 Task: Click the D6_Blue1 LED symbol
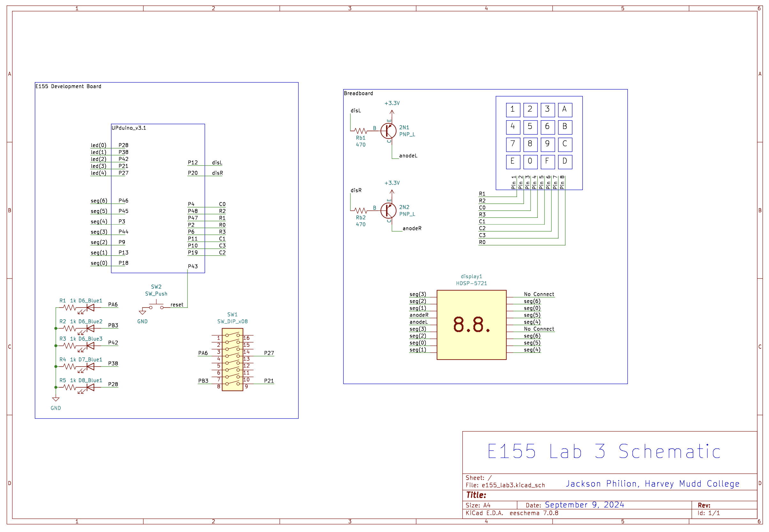point(88,309)
